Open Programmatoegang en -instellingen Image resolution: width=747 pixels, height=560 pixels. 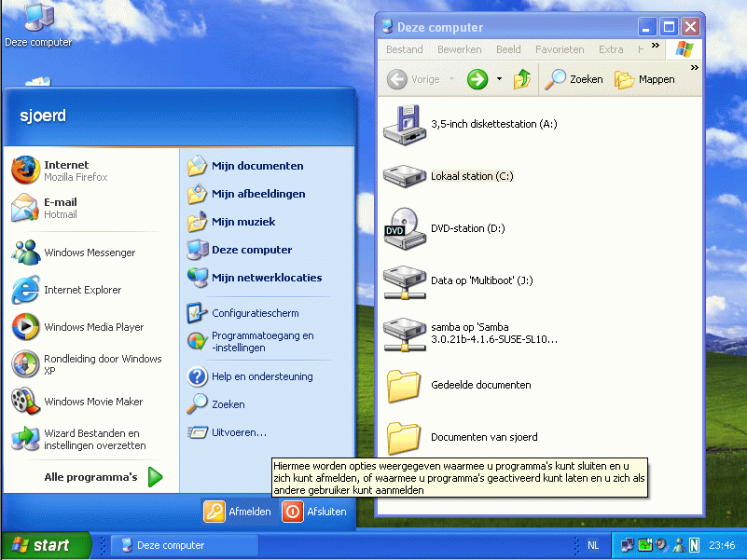251,341
